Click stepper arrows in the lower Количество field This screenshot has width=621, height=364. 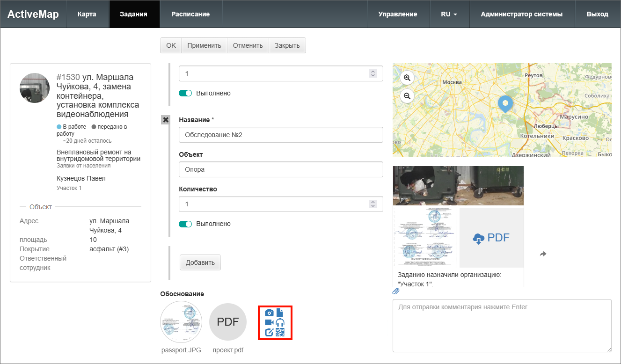[373, 204]
